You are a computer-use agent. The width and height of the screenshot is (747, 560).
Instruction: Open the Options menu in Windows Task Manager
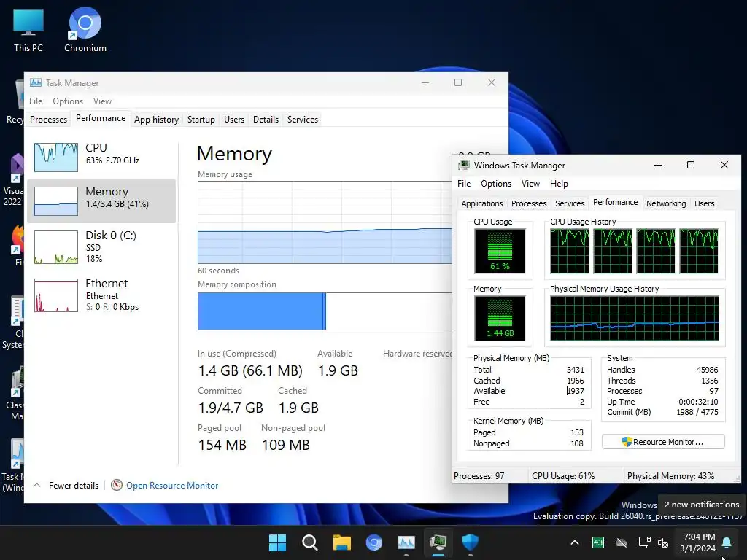[x=496, y=183]
